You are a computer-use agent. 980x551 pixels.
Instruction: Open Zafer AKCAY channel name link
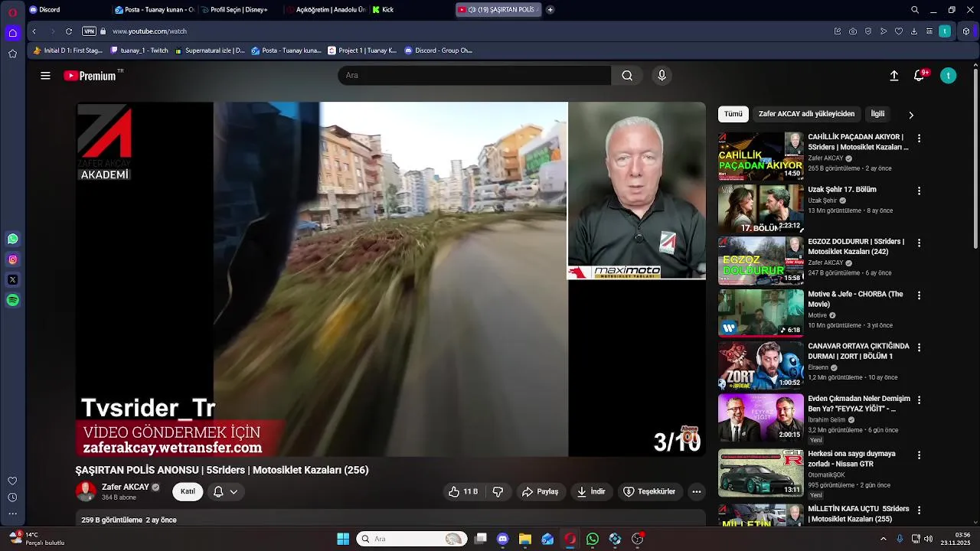[126, 487]
